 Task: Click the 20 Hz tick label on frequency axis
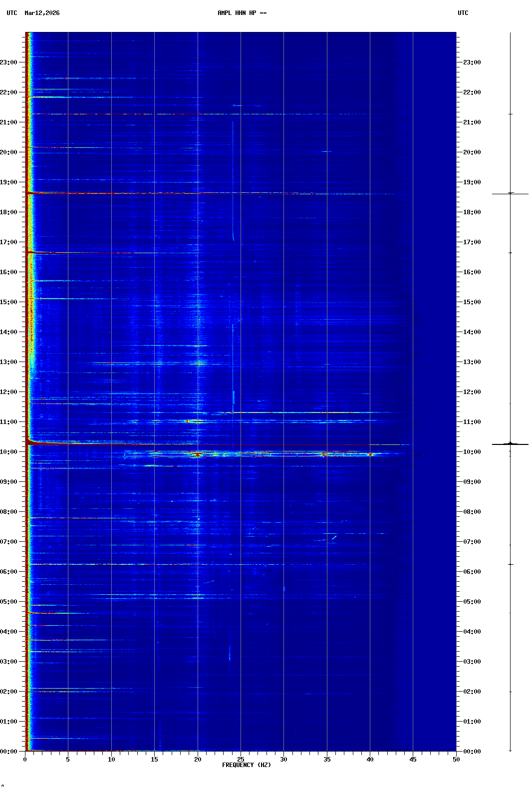(x=198, y=760)
